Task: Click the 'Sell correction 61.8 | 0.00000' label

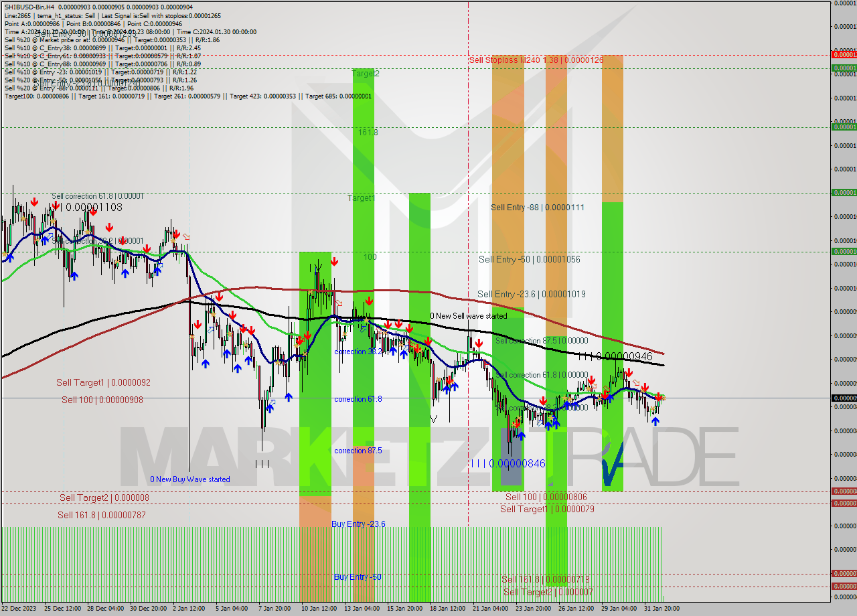Action: (x=542, y=375)
